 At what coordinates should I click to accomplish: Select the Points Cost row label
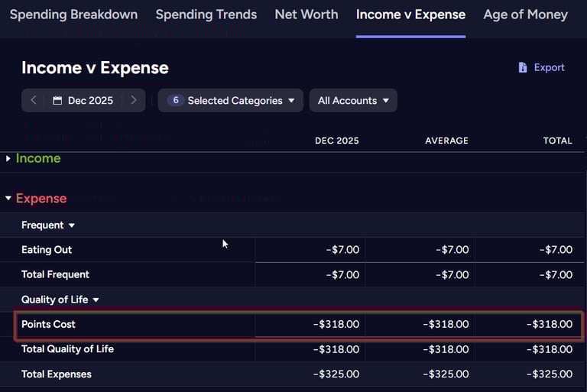48,324
